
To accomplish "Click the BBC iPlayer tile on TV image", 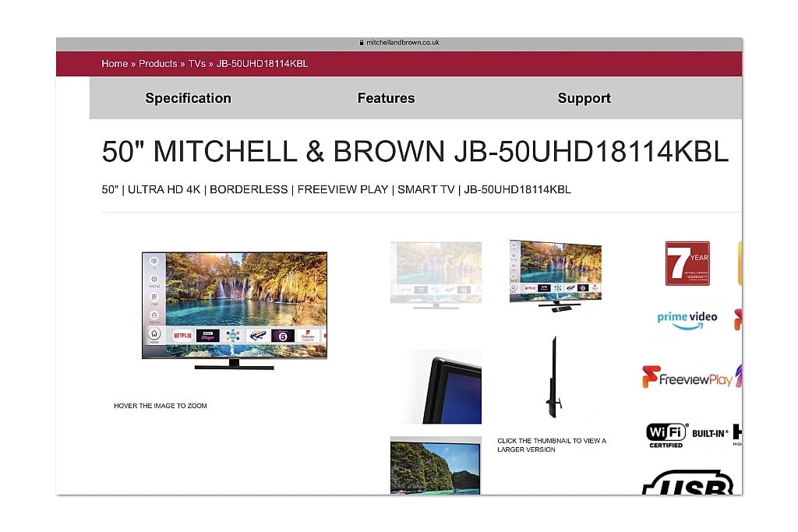I will (207, 336).
